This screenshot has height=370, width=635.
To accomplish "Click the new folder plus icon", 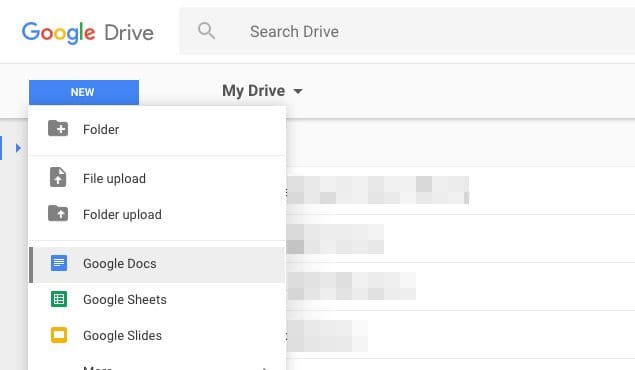I will (58, 129).
